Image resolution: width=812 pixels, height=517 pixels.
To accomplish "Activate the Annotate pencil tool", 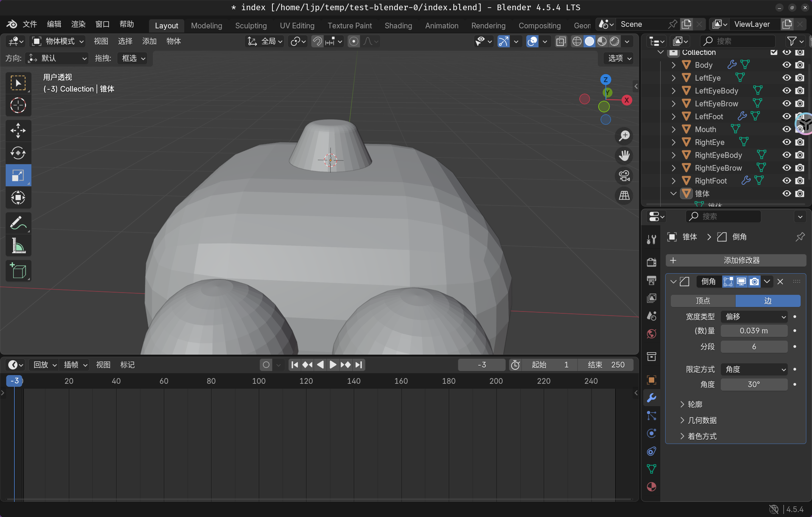I will (x=18, y=223).
